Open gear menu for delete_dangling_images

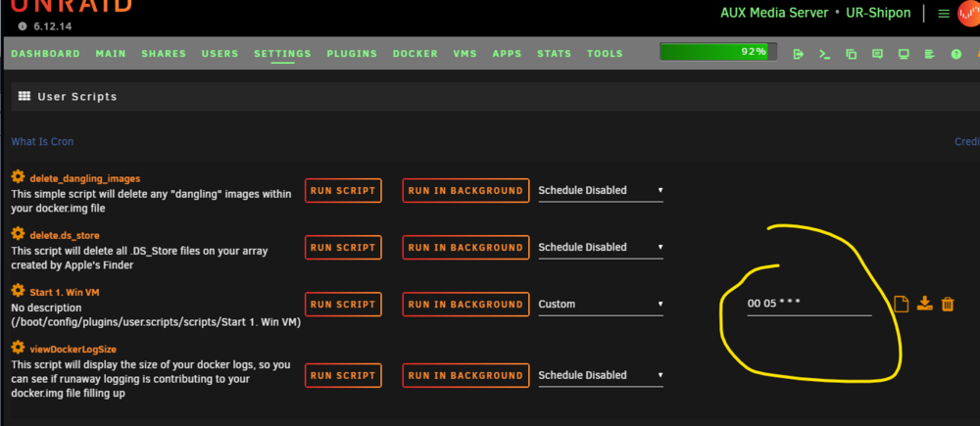click(x=18, y=177)
